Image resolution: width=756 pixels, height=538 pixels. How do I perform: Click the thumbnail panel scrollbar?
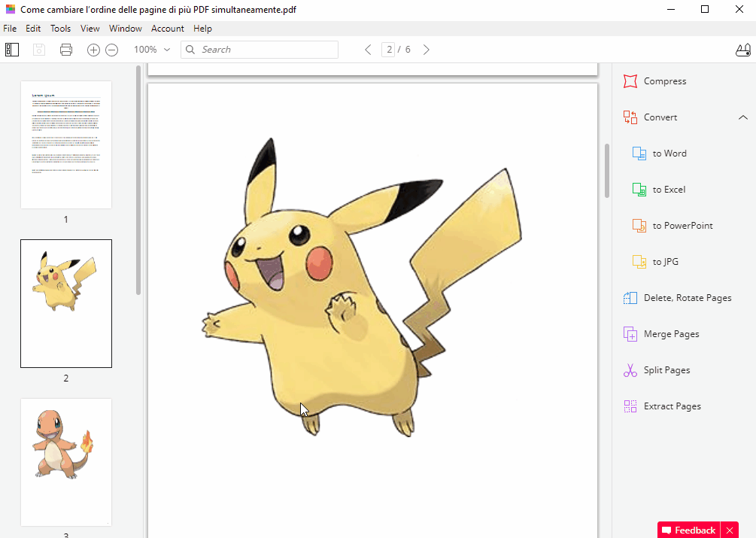pos(138,181)
